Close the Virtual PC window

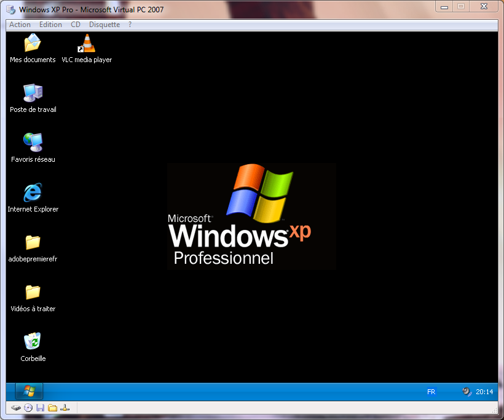coord(484,6)
